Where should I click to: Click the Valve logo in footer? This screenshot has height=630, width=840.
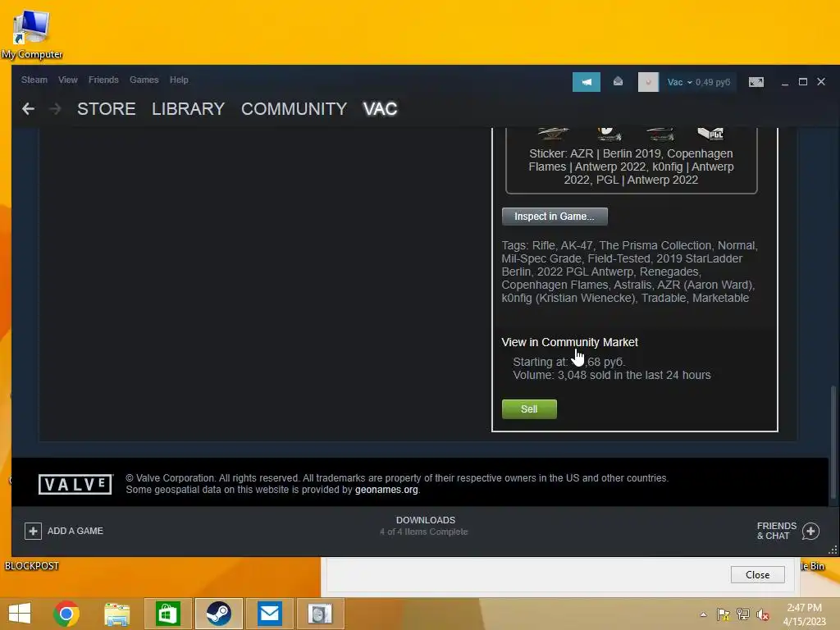(x=75, y=484)
